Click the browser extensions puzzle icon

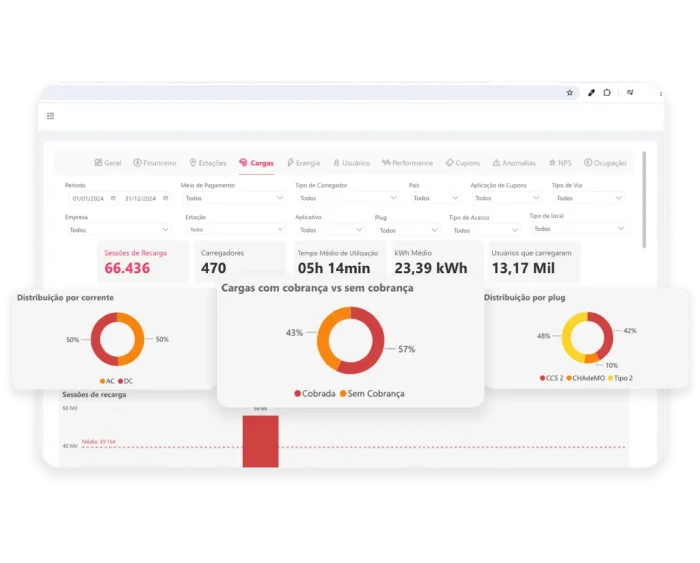607,92
